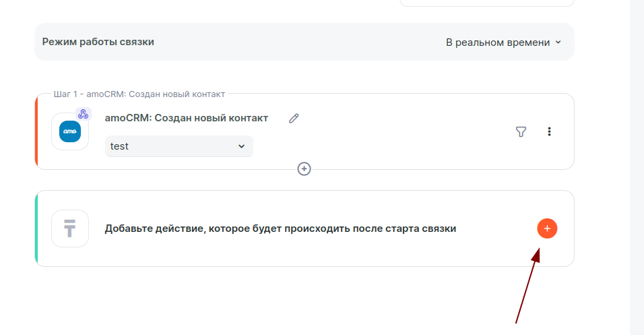Click the partially visible field at the top
This screenshot has height=335, width=644.
pos(486,3)
